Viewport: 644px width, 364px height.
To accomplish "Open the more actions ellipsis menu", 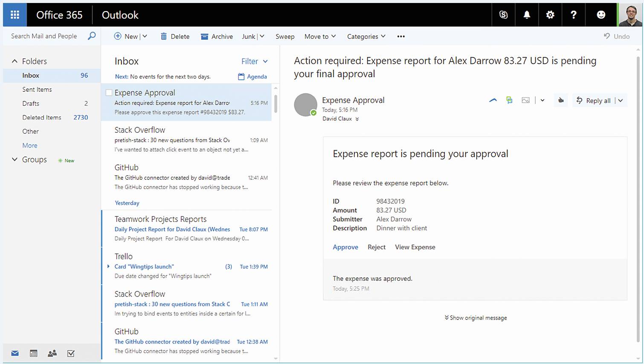I will [401, 36].
